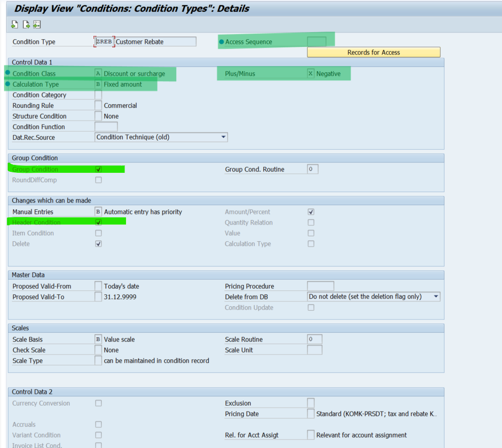Enable the Value checkbox under changes

pos(311,233)
